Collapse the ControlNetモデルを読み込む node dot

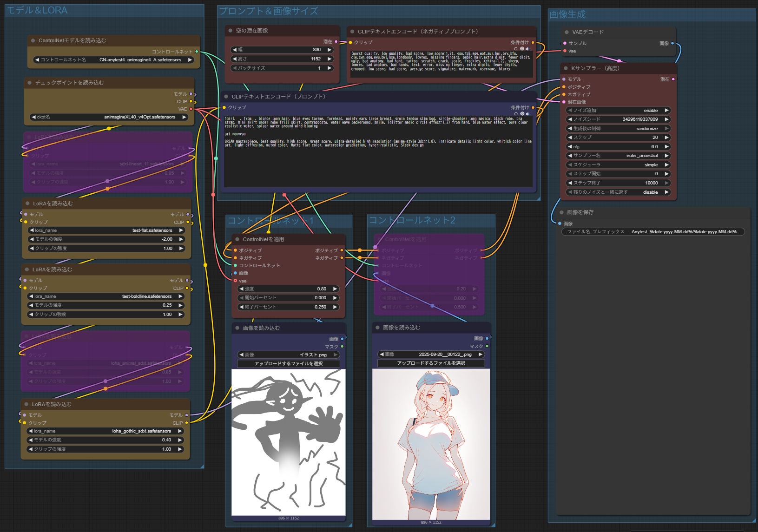[33, 40]
